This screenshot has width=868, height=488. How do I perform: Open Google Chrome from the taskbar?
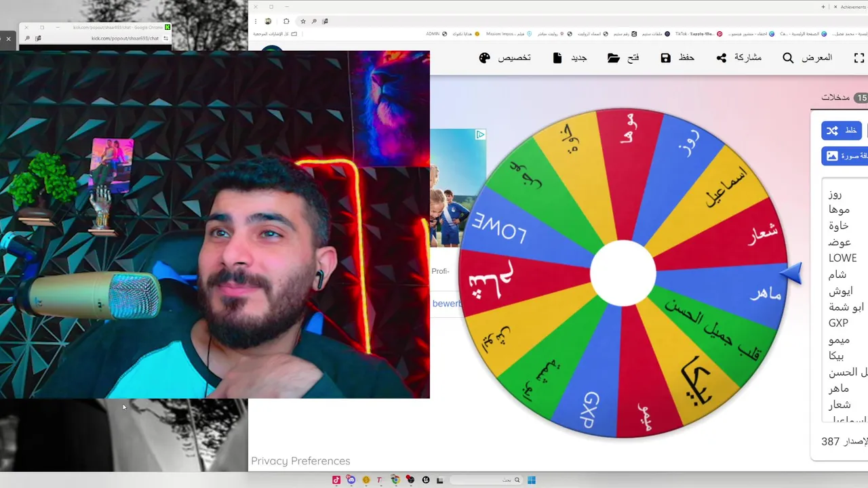point(395,480)
